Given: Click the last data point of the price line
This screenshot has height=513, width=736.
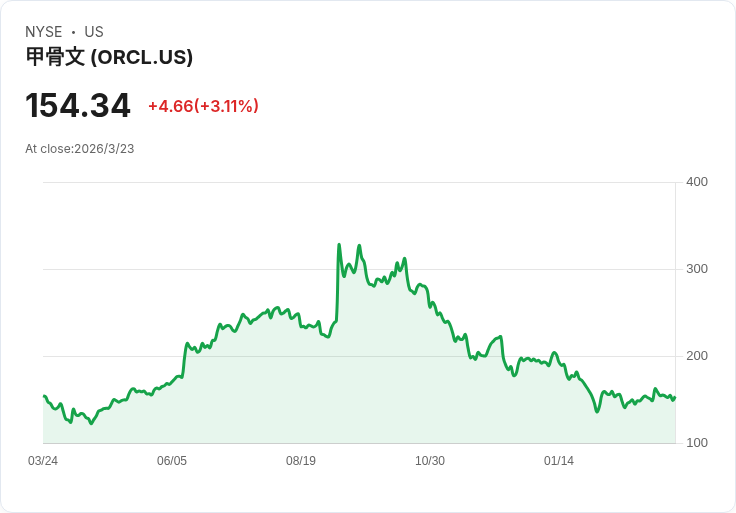Looking at the screenshot, I should [675, 398].
